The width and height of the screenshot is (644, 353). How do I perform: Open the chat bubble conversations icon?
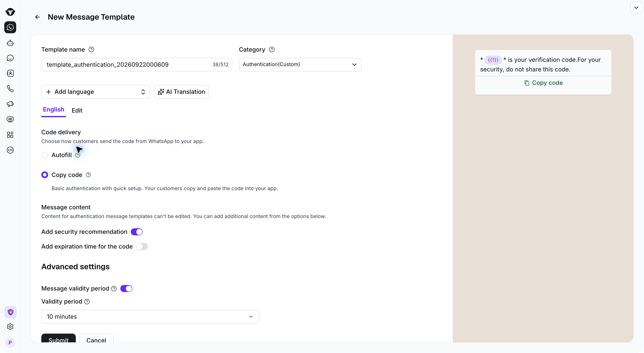coord(10,58)
